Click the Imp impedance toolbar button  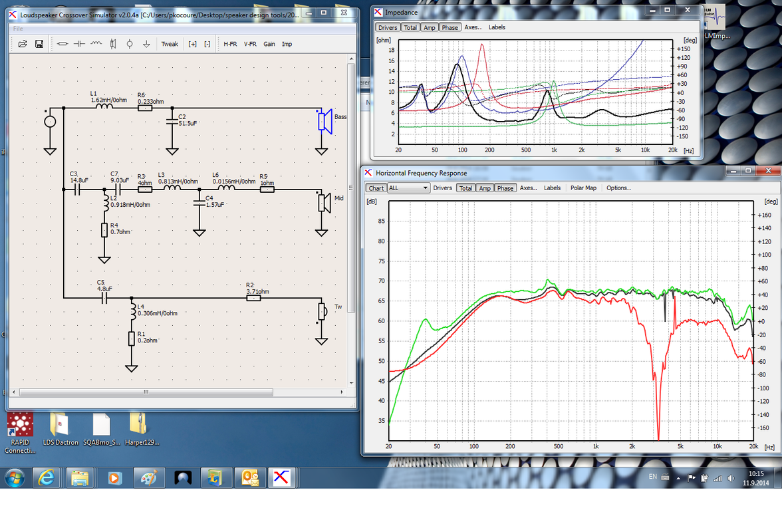(x=287, y=44)
